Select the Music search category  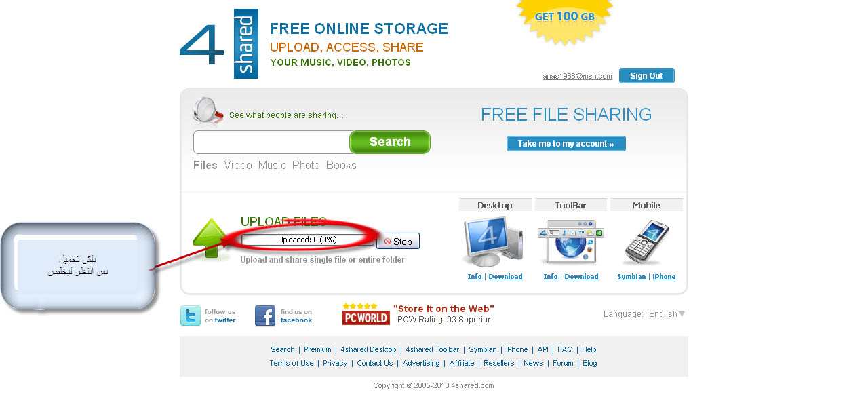(x=272, y=166)
